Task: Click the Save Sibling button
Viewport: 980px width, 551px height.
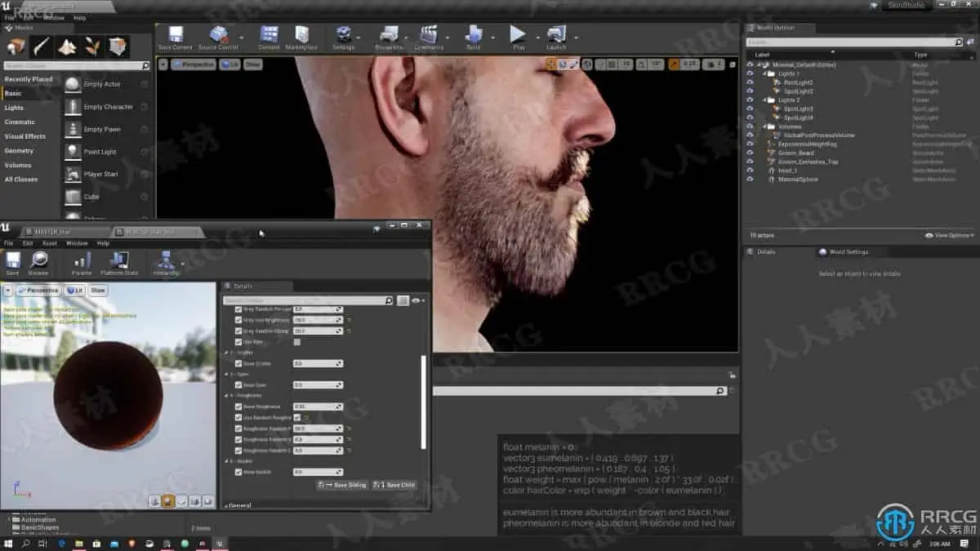Action: point(343,485)
